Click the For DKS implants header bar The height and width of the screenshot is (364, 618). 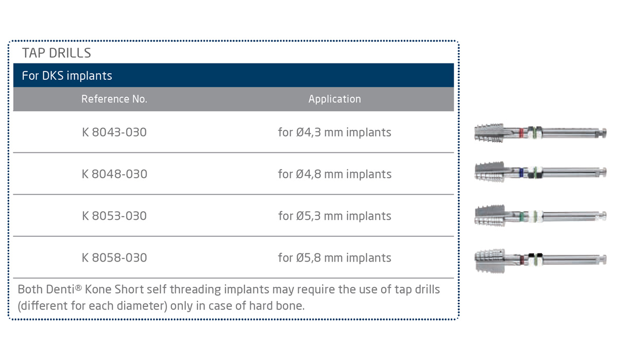point(233,76)
